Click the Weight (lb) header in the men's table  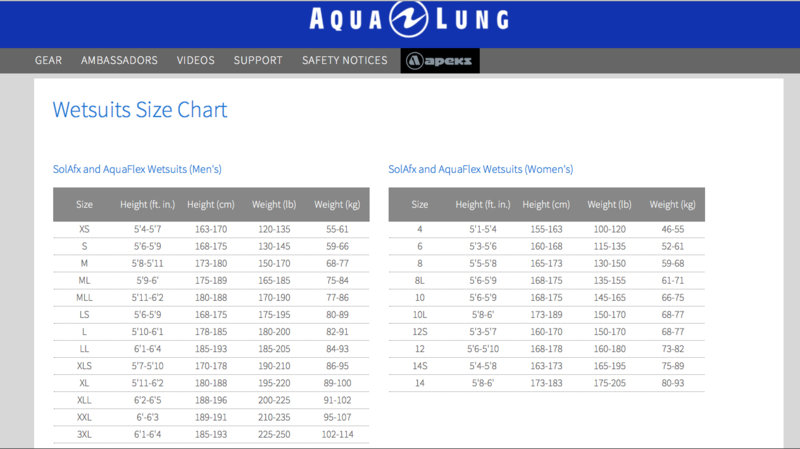(x=273, y=204)
